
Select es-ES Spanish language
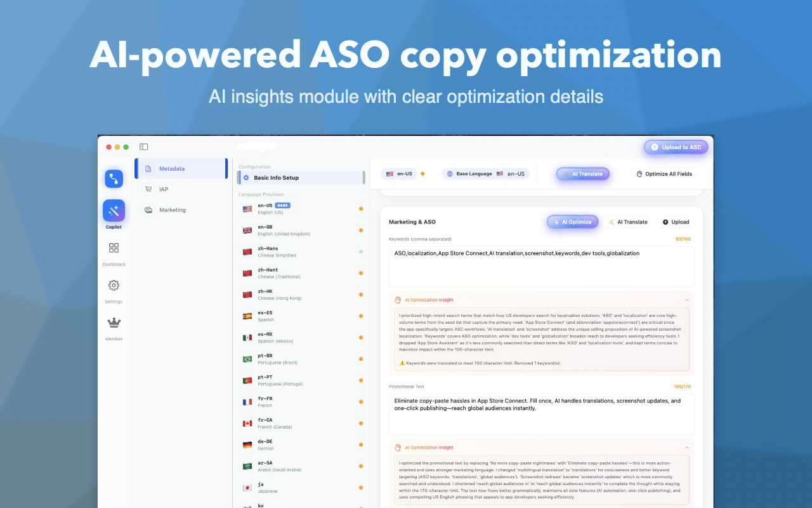point(302,316)
